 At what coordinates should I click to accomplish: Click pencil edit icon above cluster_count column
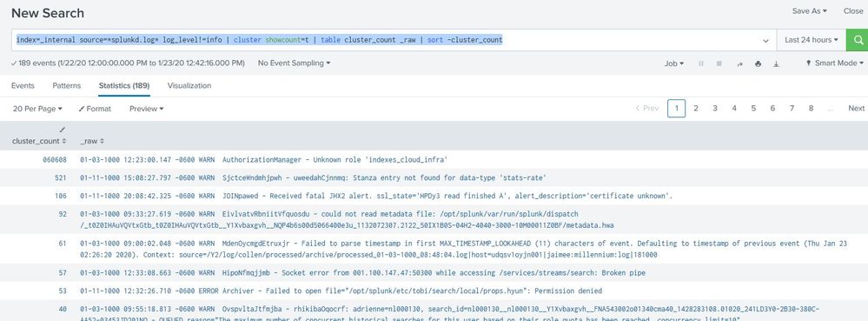tap(63, 129)
